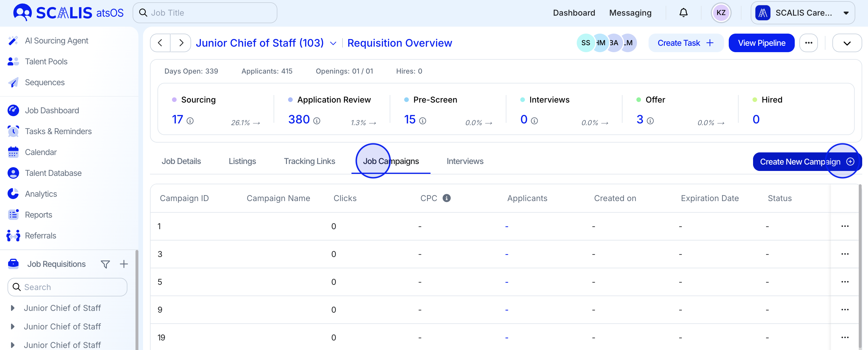868x350 pixels.
Task: Collapse the overview panel using the chevron button
Action: click(x=847, y=43)
